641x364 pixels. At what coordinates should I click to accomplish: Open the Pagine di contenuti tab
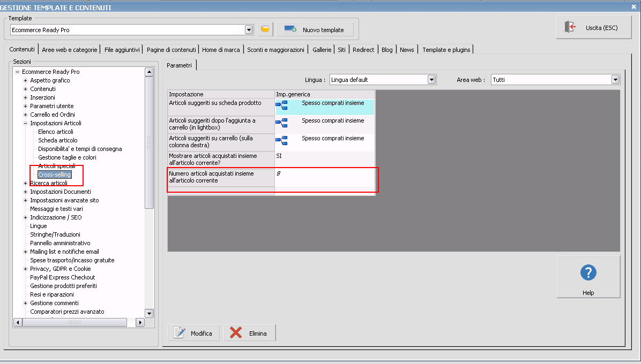pos(172,50)
